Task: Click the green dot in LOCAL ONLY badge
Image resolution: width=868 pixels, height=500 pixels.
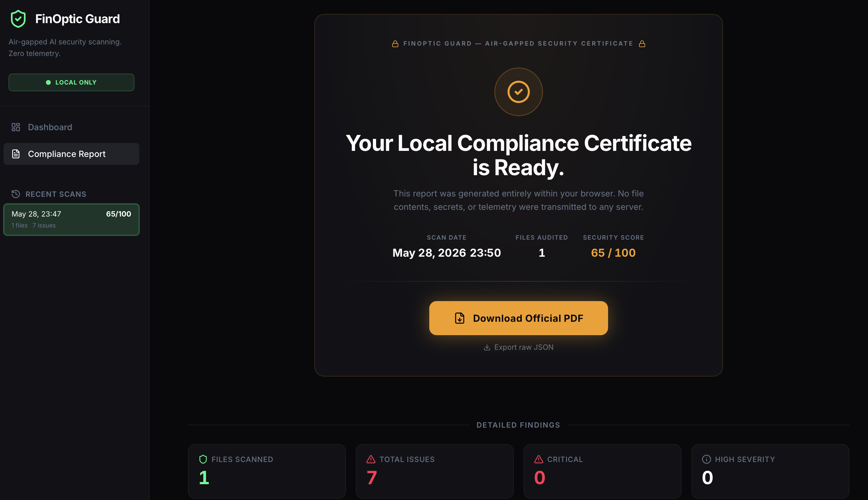Action: click(x=48, y=82)
